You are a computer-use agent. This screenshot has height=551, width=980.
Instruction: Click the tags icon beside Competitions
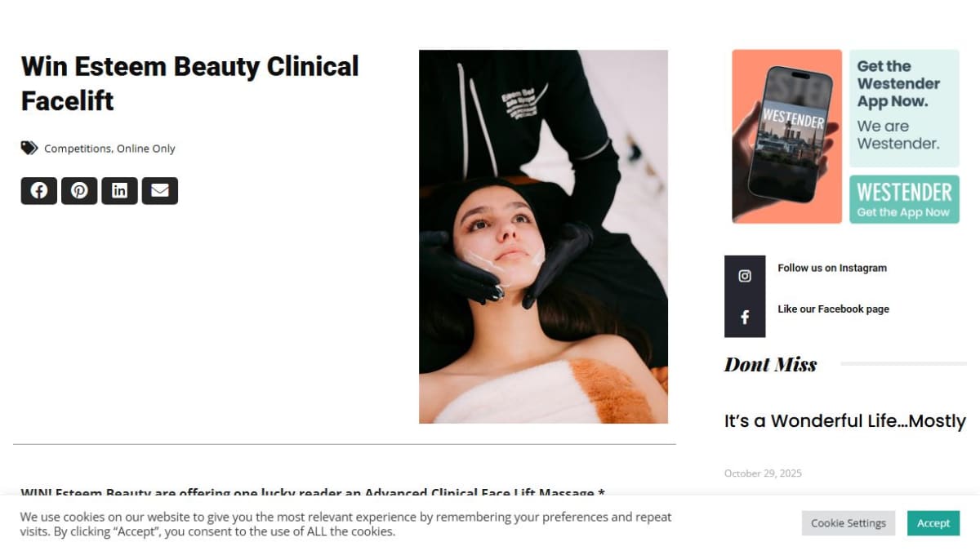coord(29,148)
